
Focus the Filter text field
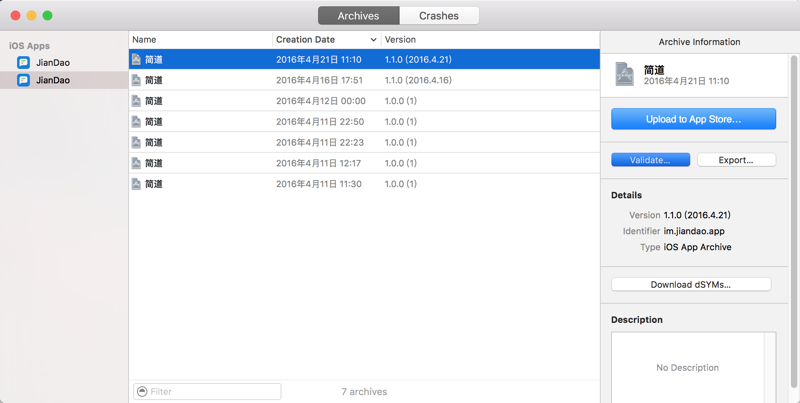click(207, 391)
